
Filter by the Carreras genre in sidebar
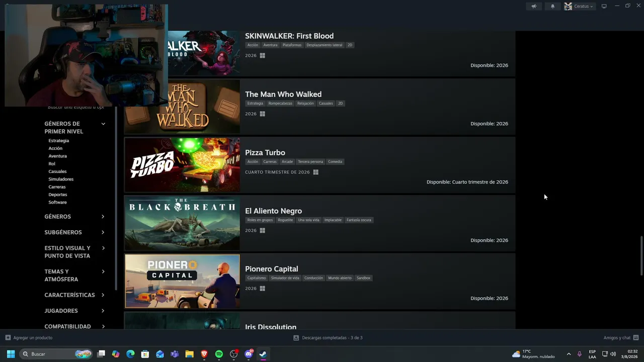point(57,187)
